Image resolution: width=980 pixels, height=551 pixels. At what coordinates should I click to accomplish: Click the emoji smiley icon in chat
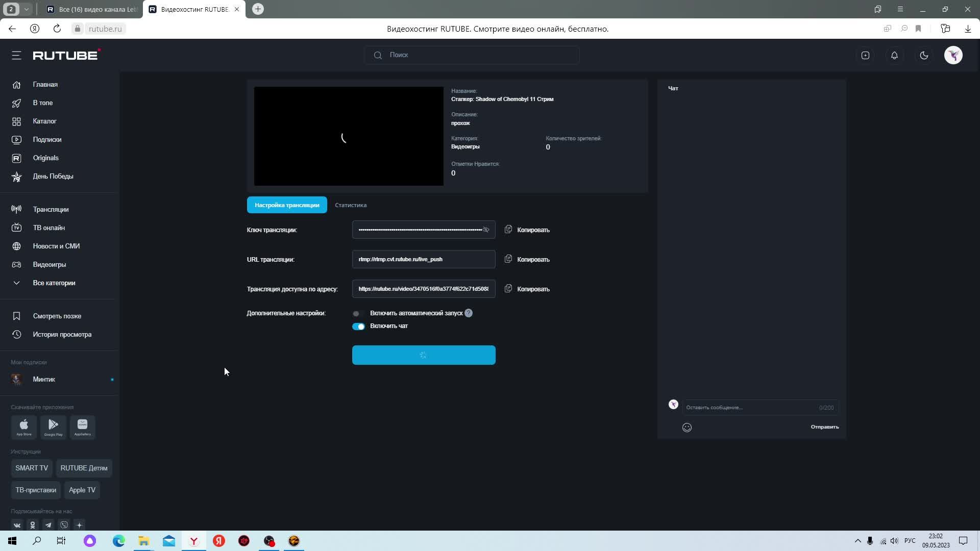(x=687, y=428)
